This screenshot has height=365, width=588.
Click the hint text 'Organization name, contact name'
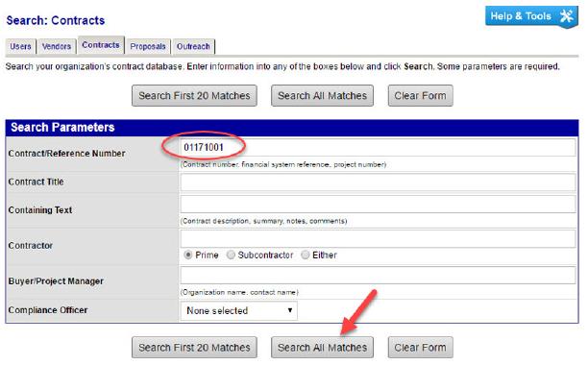pos(239,292)
